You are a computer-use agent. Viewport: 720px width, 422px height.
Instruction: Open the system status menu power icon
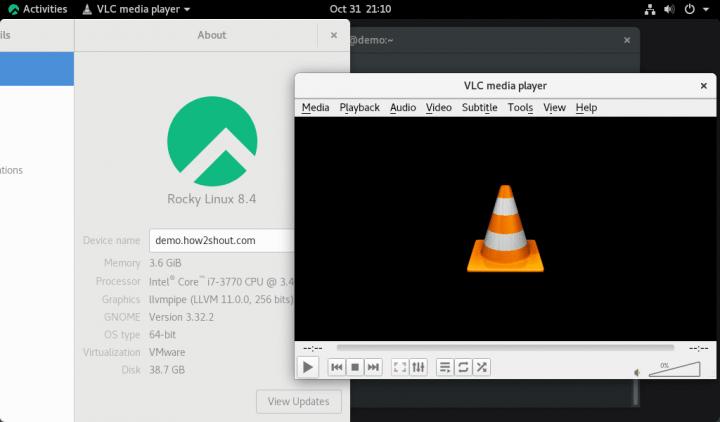click(690, 9)
